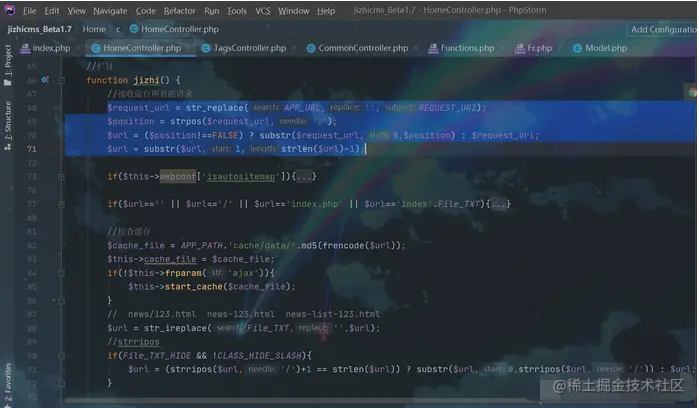Open the Window menu
This screenshot has height=408, width=699.
[293, 11]
